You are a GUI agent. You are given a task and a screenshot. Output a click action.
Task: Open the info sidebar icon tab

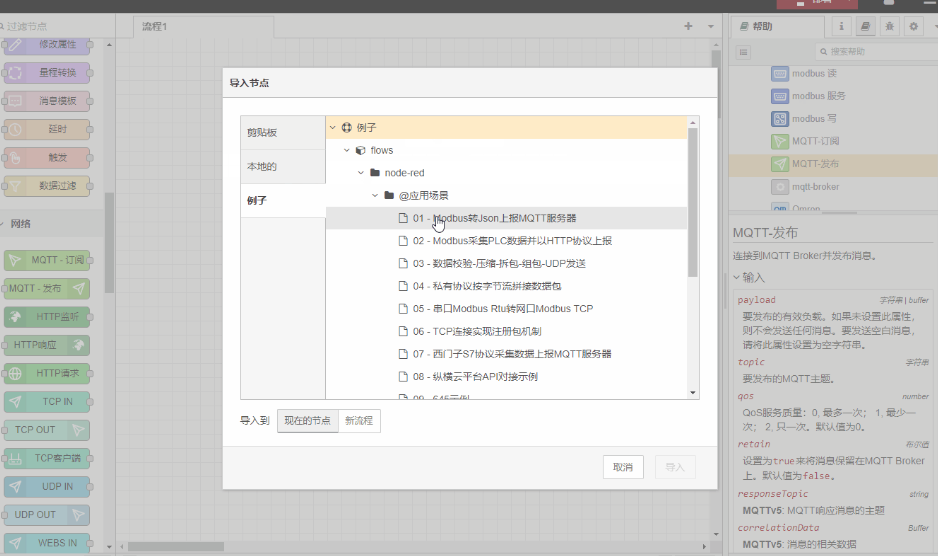841,26
